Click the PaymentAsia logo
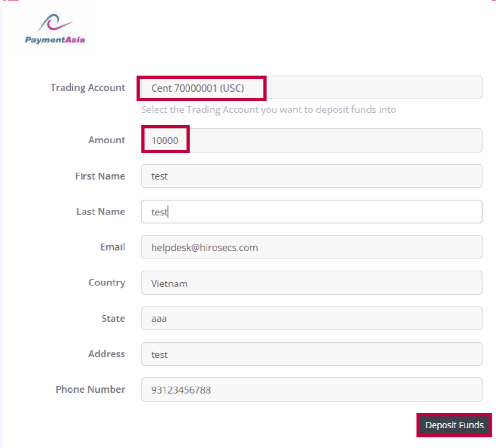 click(x=55, y=30)
